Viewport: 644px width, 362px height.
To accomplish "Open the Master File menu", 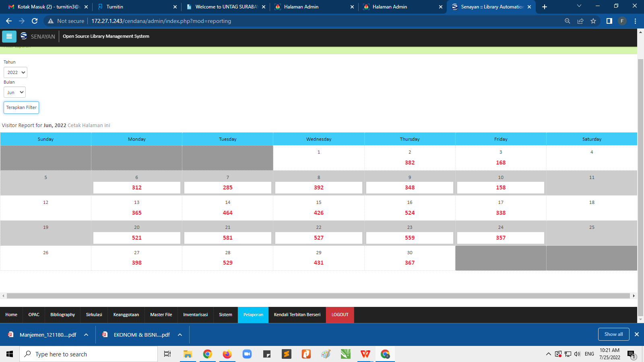I will point(161,315).
